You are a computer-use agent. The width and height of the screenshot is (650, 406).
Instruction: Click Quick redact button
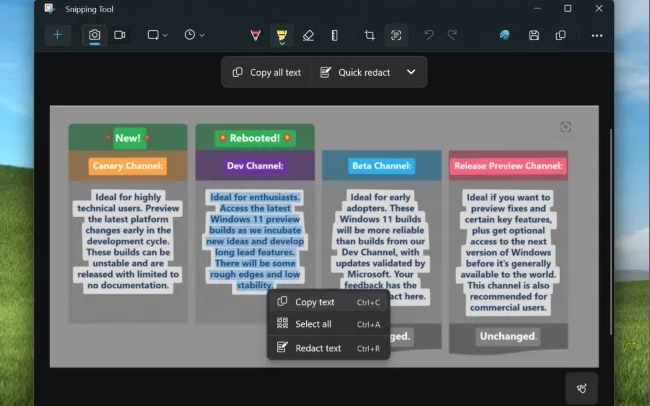tap(355, 72)
